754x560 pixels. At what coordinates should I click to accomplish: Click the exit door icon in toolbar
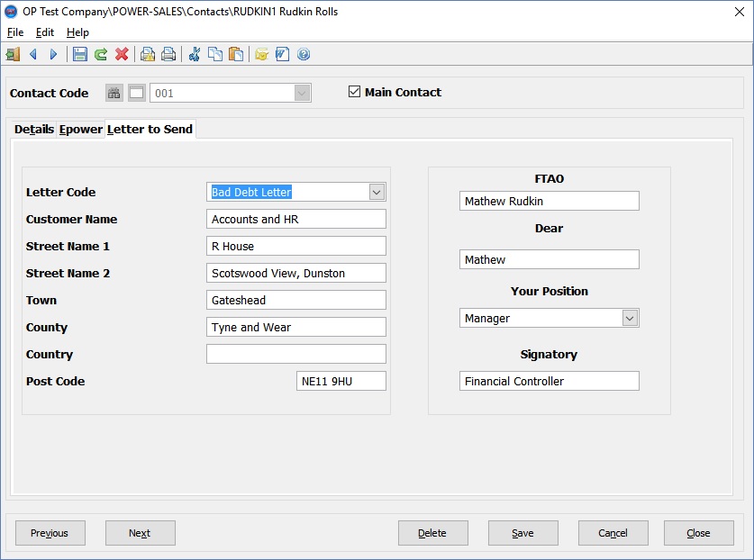pyautogui.click(x=13, y=54)
